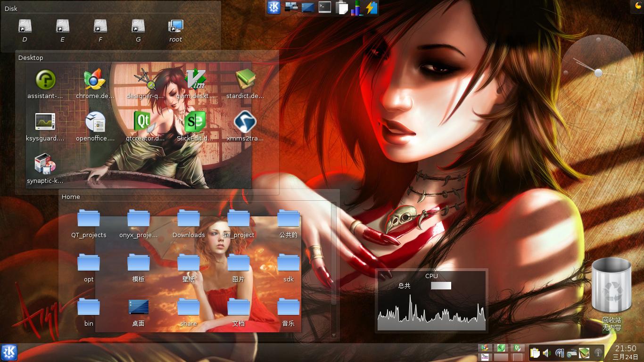Click the volume speaker tray icon
This screenshot has height=362, width=644.
point(547,353)
